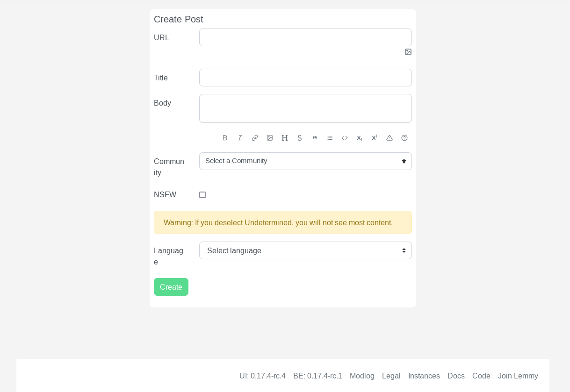Create a bulleted list

tap(330, 138)
